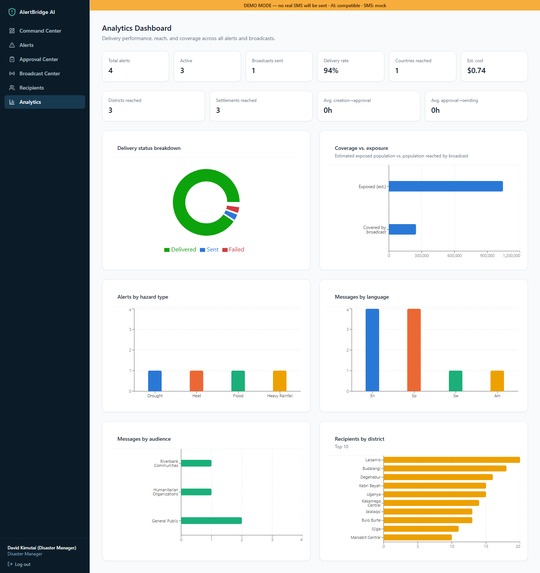Click the Districts reached stat card
Image resolution: width=540 pixels, height=573 pixels.
[x=153, y=106]
